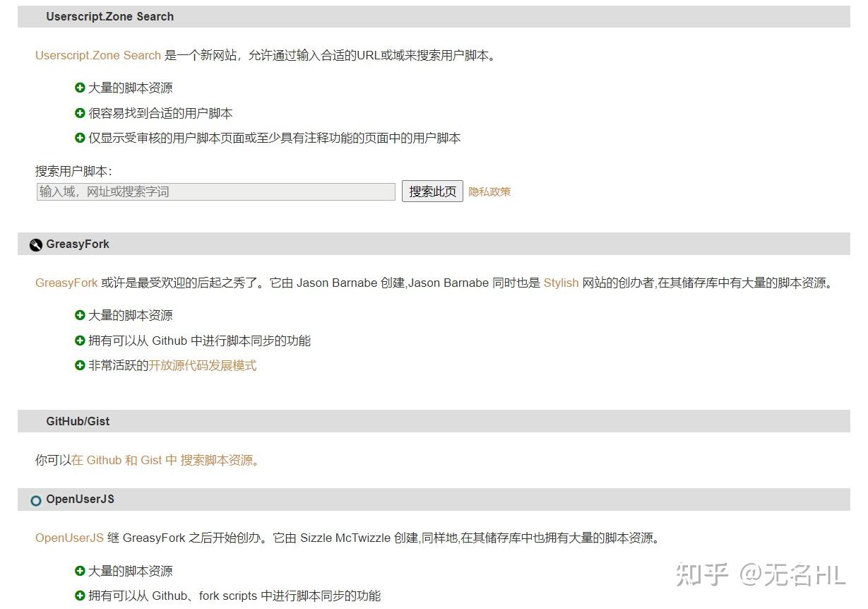Click plus icon beside 仅显示受审核的用户脚本页面

click(x=80, y=138)
